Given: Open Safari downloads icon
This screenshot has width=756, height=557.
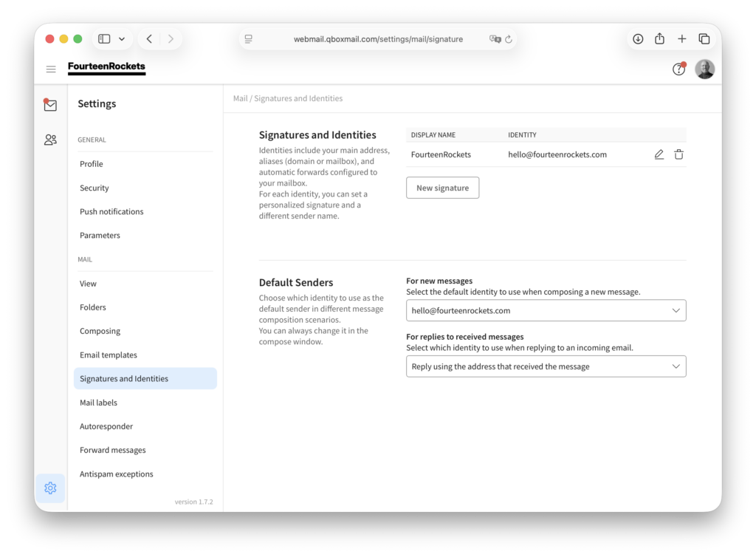Looking at the screenshot, I should click(x=638, y=39).
